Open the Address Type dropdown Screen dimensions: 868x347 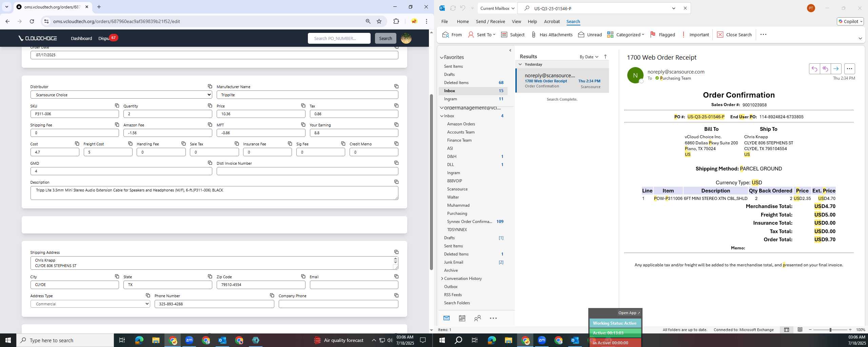pos(90,304)
